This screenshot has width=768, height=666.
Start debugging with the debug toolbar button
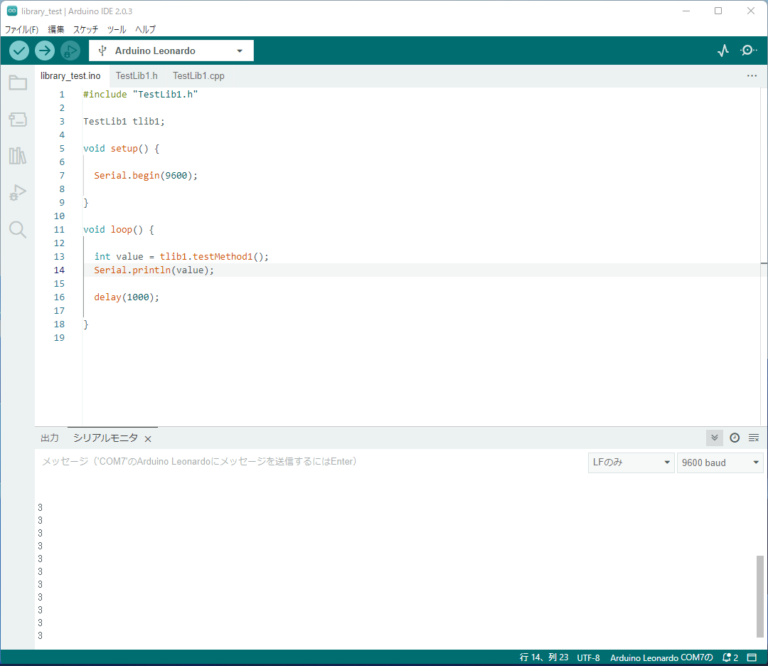[70, 51]
